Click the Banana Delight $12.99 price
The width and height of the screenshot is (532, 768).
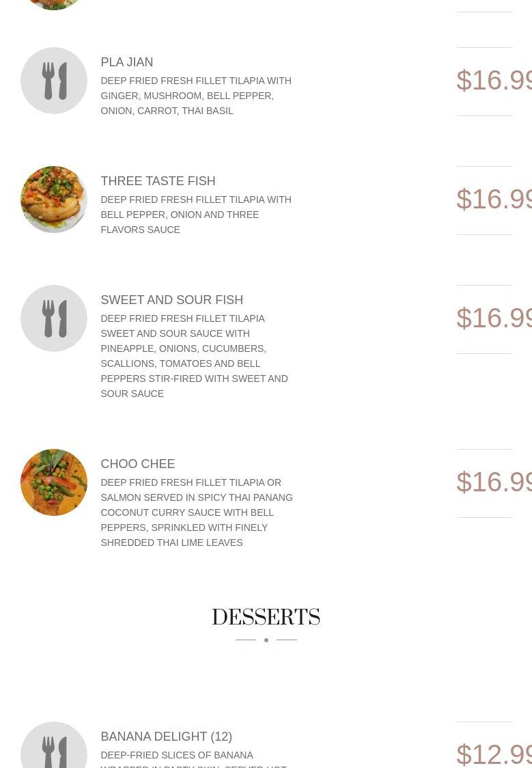click(494, 755)
